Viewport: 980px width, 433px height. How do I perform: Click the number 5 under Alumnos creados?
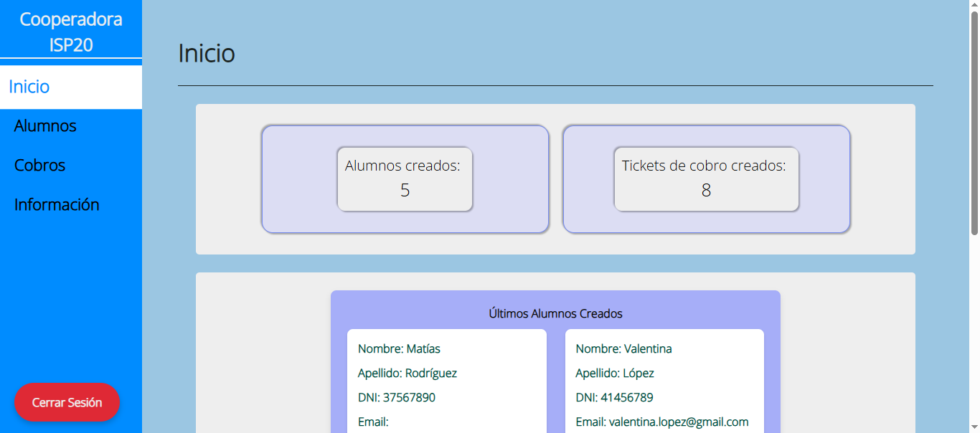tap(405, 191)
